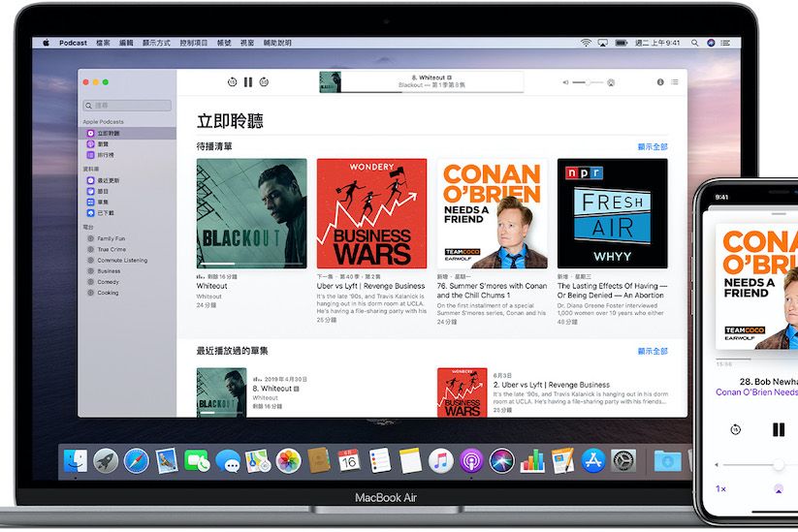Open App Store from the Dock
The width and height of the screenshot is (798, 532).
(x=593, y=461)
